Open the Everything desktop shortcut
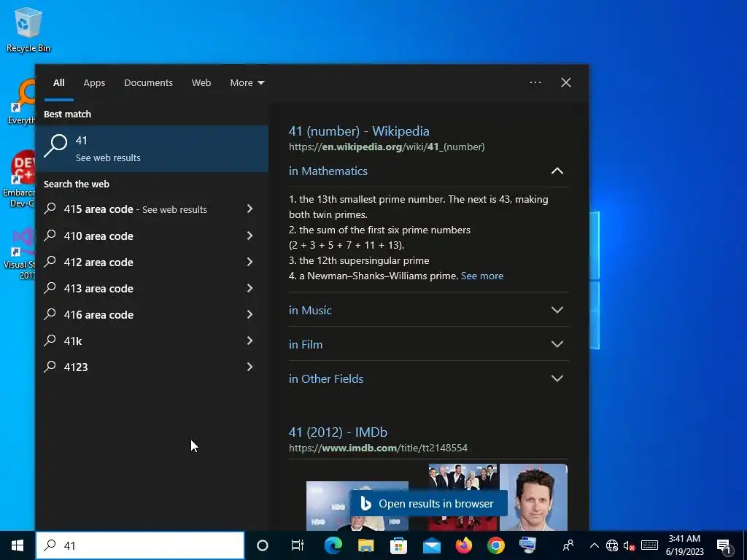747x560 pixels. (x=21, y=103)
